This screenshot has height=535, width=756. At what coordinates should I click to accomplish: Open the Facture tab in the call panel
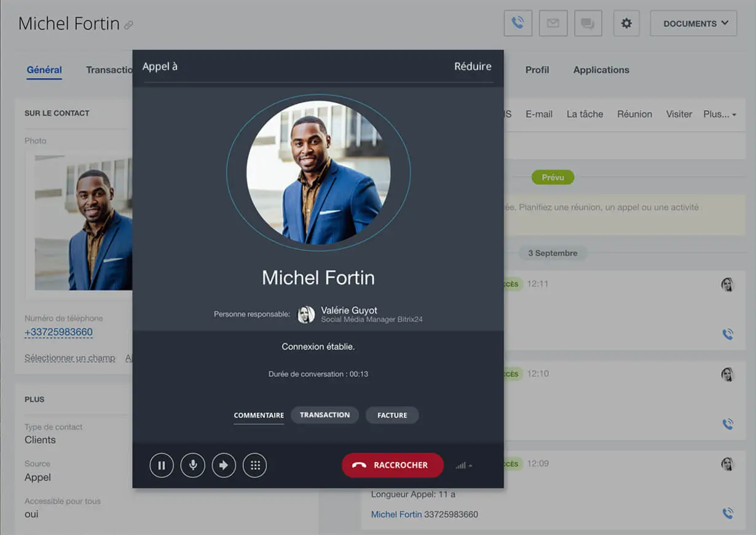click(392, 415)
